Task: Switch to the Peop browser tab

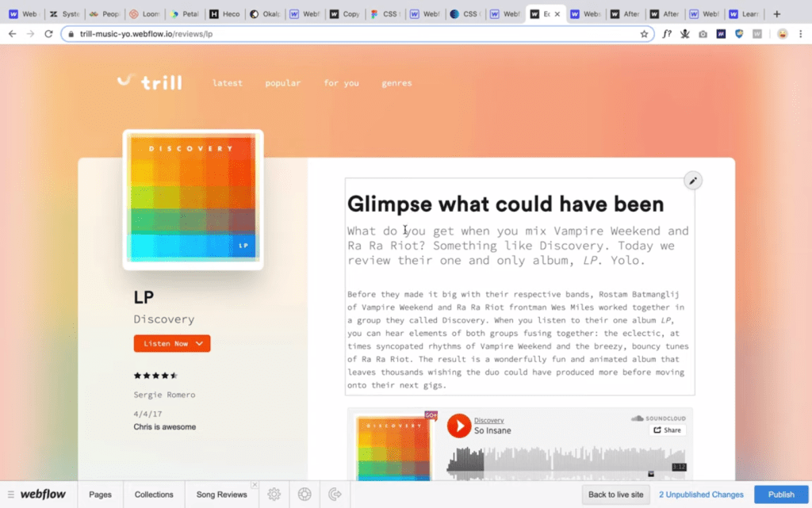Action: tap(105, 14)
